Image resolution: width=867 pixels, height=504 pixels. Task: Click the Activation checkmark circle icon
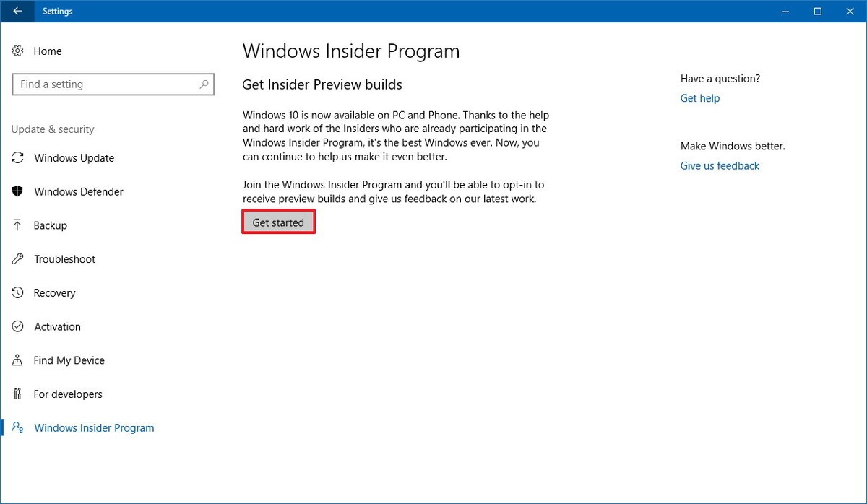click(x=18, y=326)
